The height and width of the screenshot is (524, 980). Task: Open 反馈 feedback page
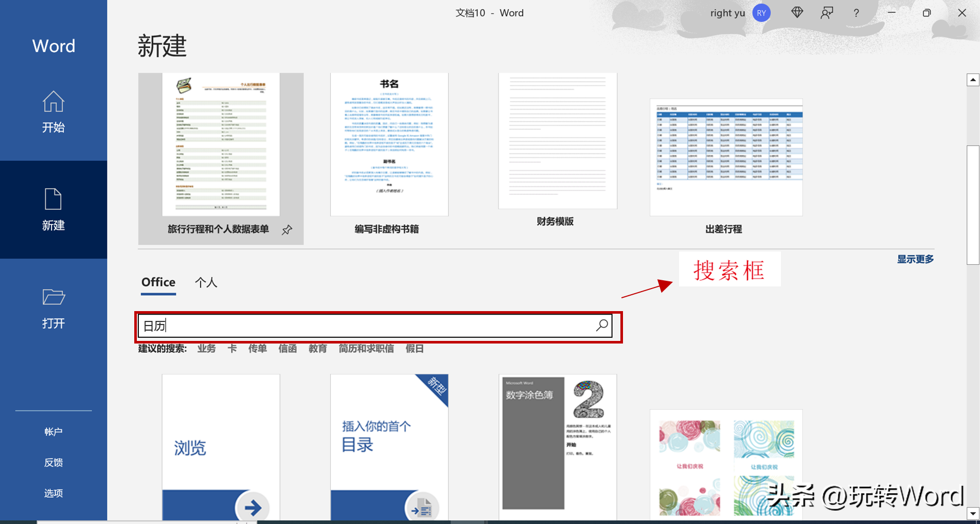[x=54, y=462]
